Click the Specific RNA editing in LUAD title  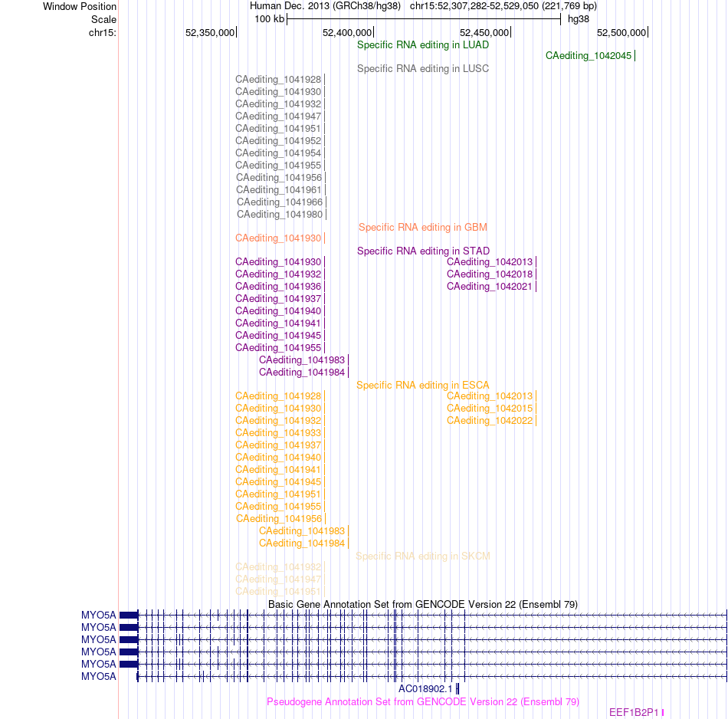422,45
